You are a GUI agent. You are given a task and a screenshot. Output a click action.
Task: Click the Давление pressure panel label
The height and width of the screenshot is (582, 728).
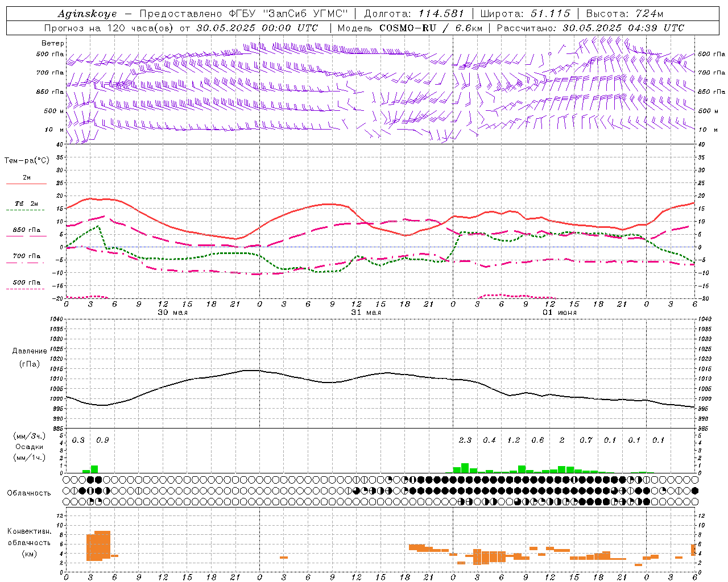pyautogui.click(x=30, y=351)
